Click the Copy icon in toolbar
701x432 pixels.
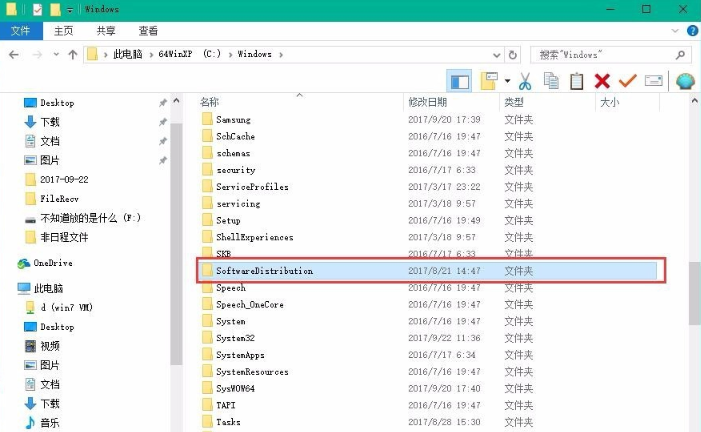551,81
